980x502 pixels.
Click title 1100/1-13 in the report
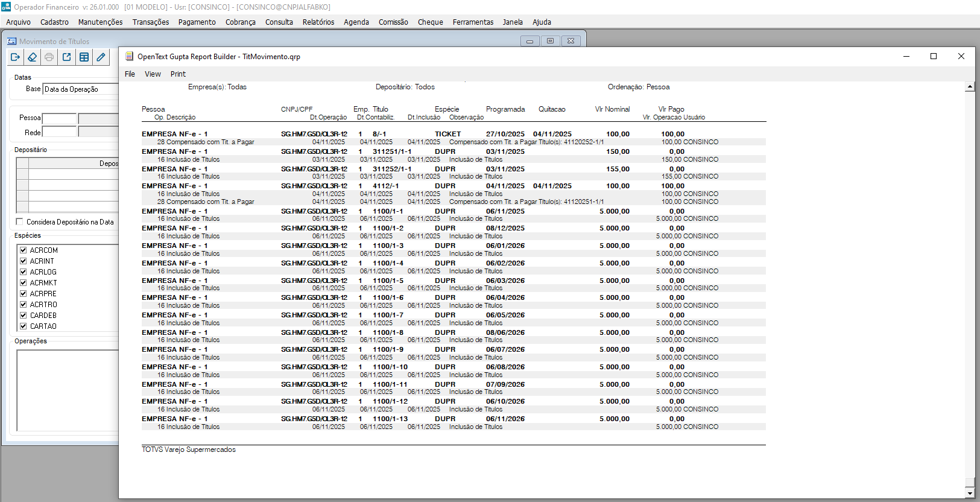390,419
